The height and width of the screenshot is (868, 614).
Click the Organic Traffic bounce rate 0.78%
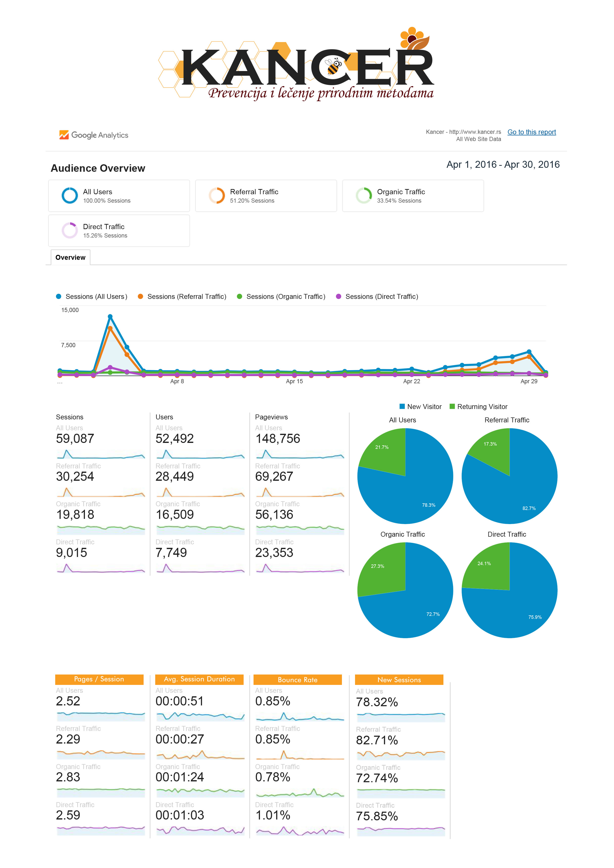pos(273,777)
